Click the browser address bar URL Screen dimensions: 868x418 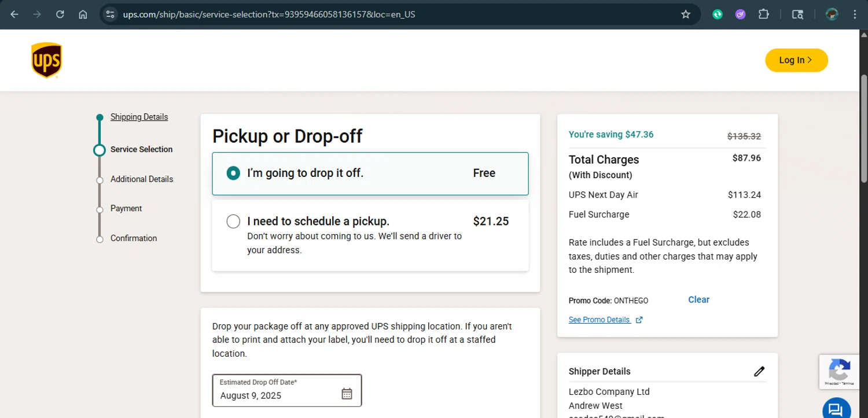tap(269, 14)
